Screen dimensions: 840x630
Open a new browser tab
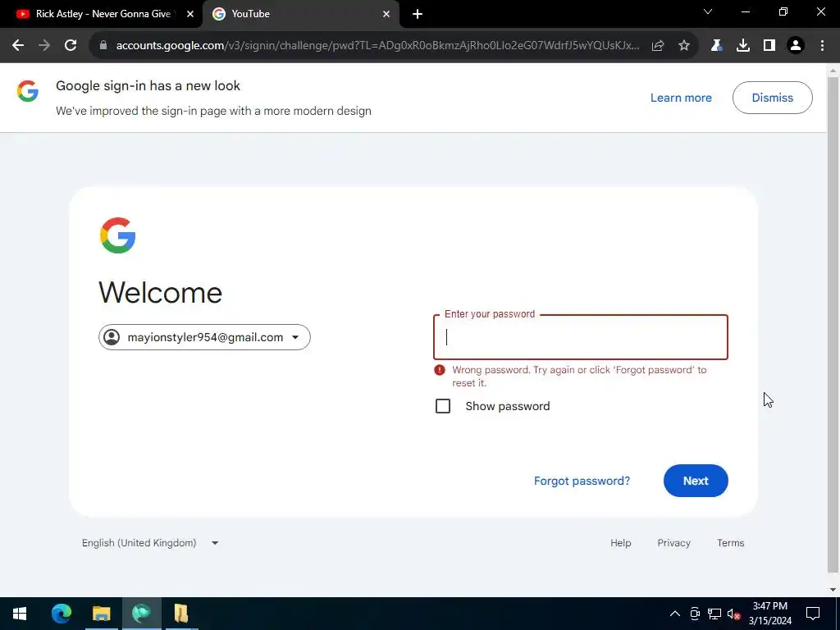(x=418, y=14)
